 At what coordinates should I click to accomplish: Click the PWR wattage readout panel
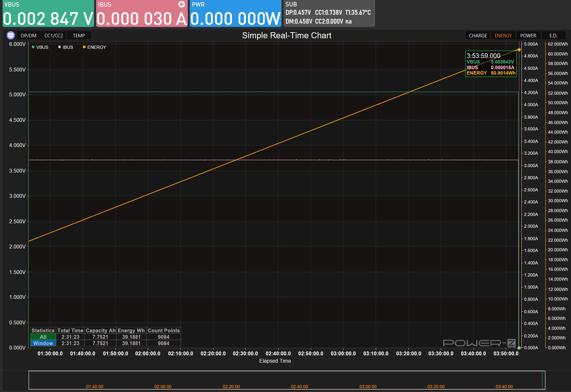click(x=235, y=14)
